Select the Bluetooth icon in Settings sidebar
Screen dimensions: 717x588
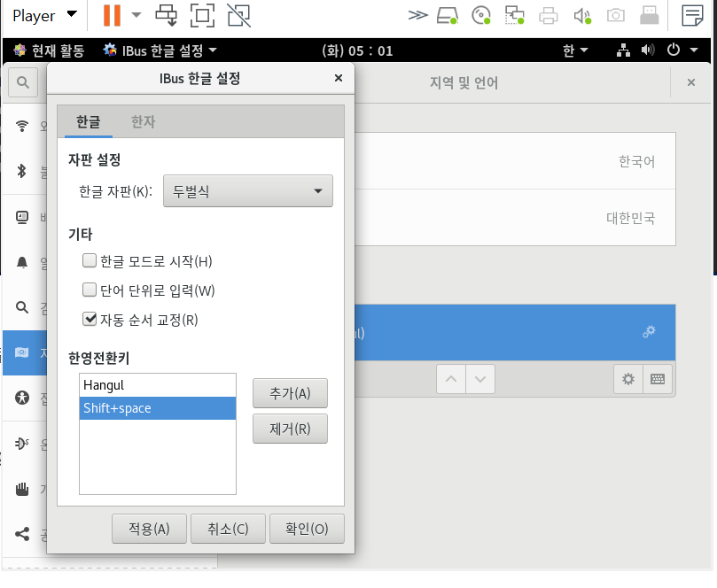coord(22,171)
